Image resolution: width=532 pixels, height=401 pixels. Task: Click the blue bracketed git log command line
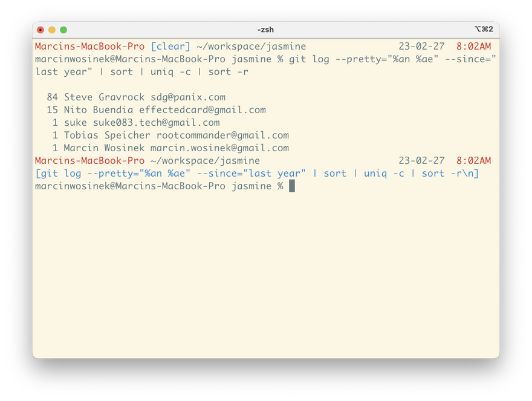[x=257, y=174]
